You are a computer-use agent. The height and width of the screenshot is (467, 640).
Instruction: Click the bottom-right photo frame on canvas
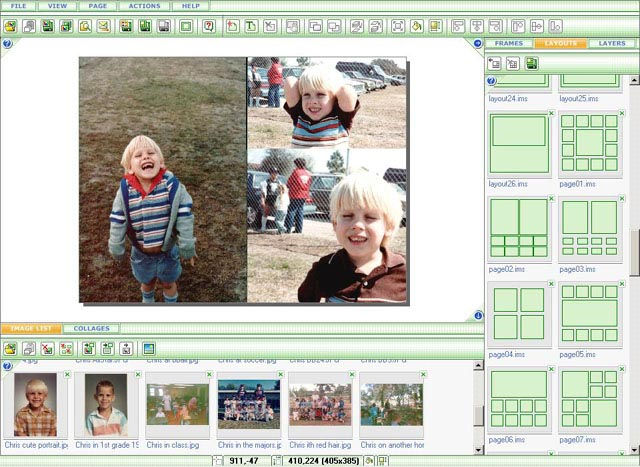[x=327, y=226]
